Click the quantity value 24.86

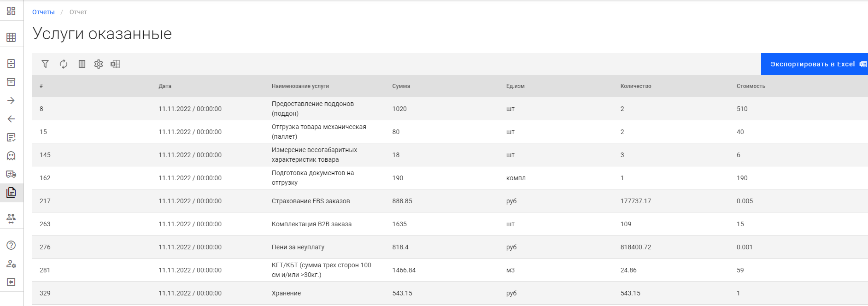tap(628, 270)
